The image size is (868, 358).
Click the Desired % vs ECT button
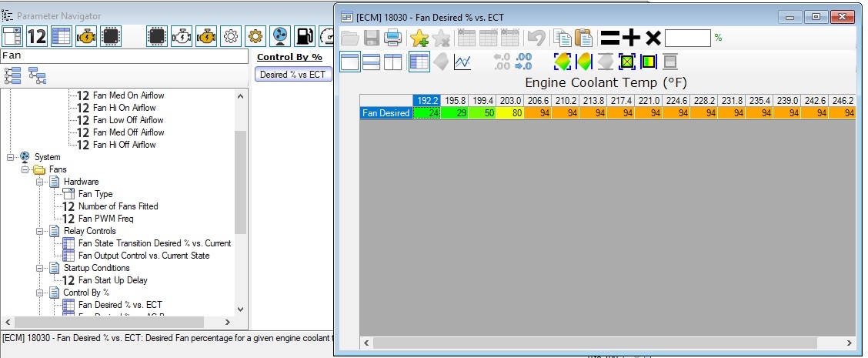click(292, 75)
